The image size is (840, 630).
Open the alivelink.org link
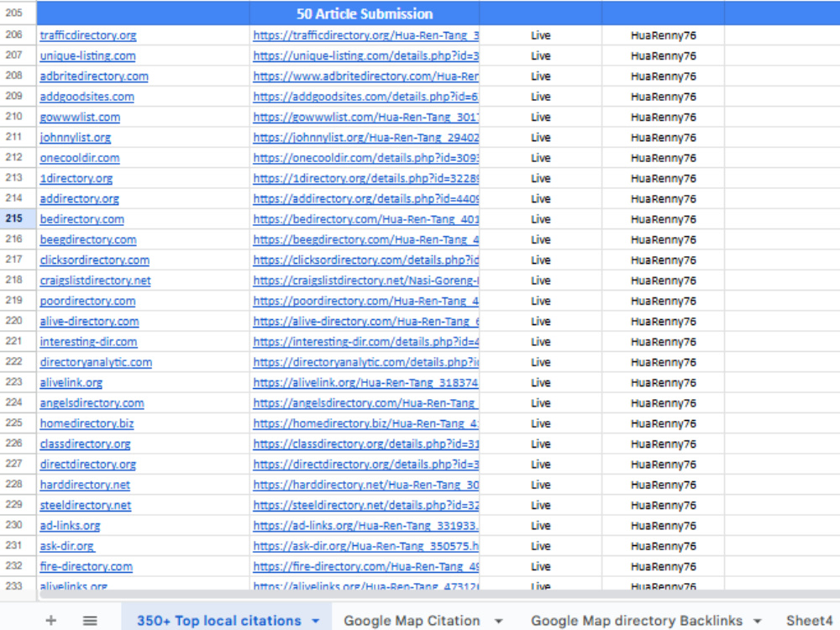71,382
